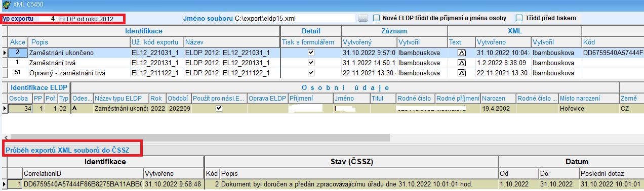Toggle Tisk s formulářem for Zaměstnání ukončeno

coord(311,52)
